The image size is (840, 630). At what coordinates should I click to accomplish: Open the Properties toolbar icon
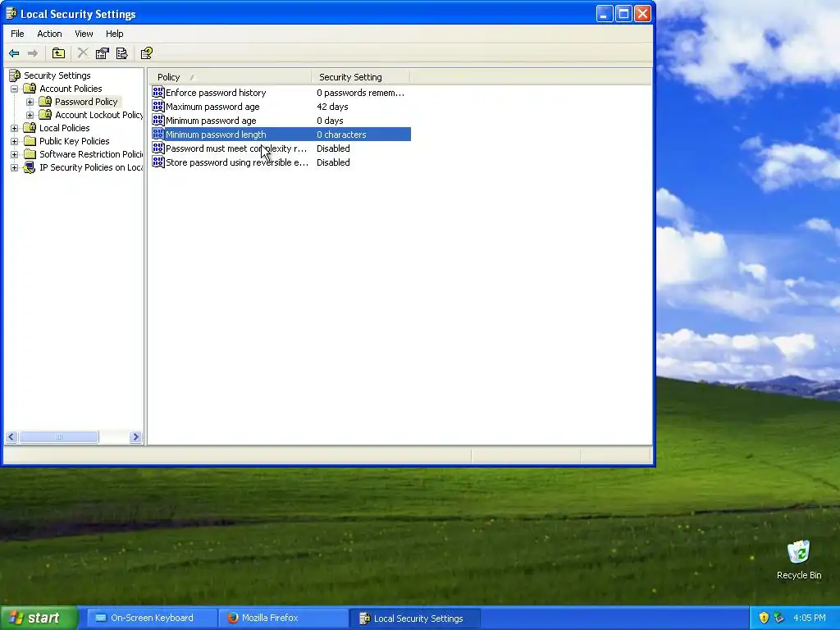coord(102,53)
